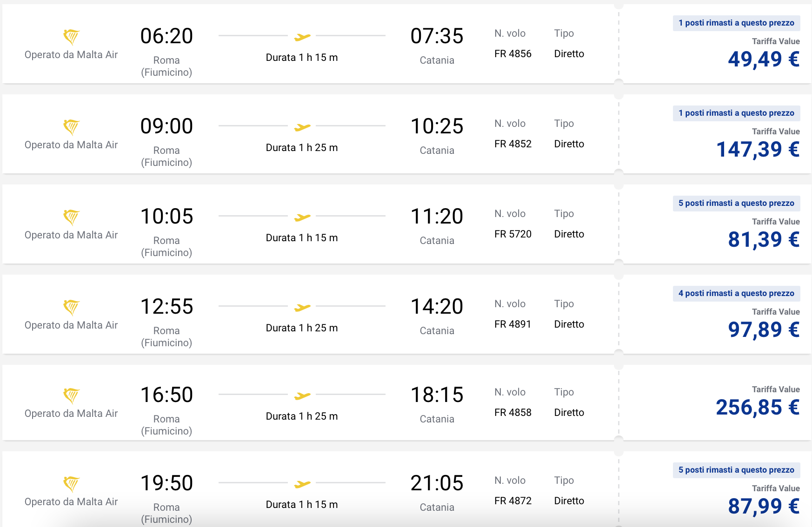Pick the 87,99 € fare price

[x=764, y=506]
